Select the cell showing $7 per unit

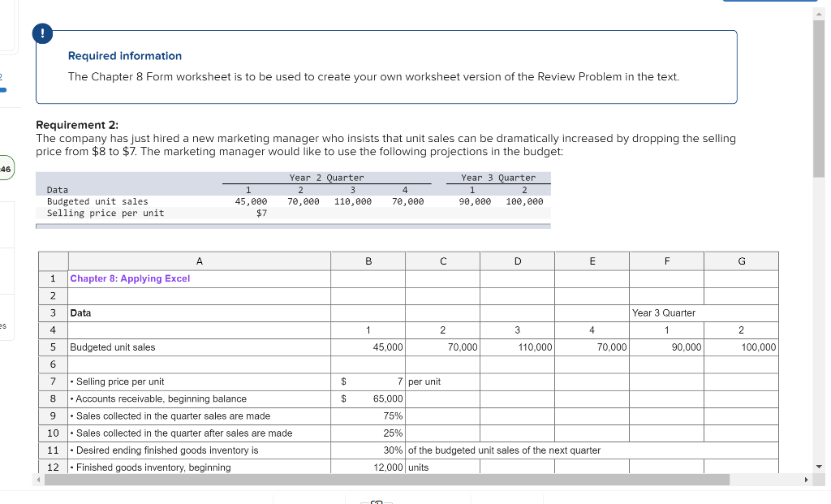pyautogui.click(x=368, y=381)
